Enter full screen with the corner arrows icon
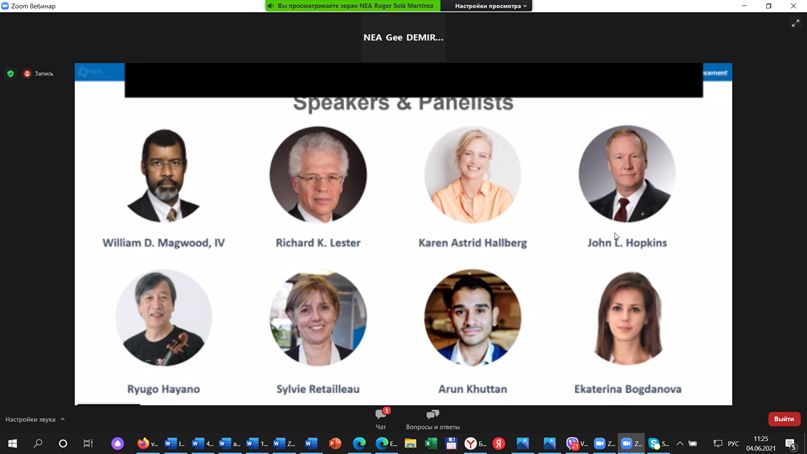 tap(795, 24)
